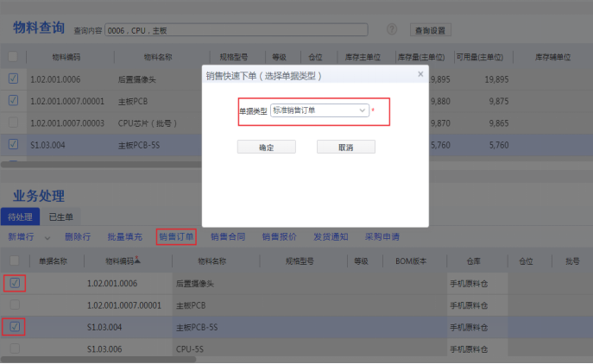Click 销售订单 in the toolbar

pyautogui.click(x=176, y=236)
